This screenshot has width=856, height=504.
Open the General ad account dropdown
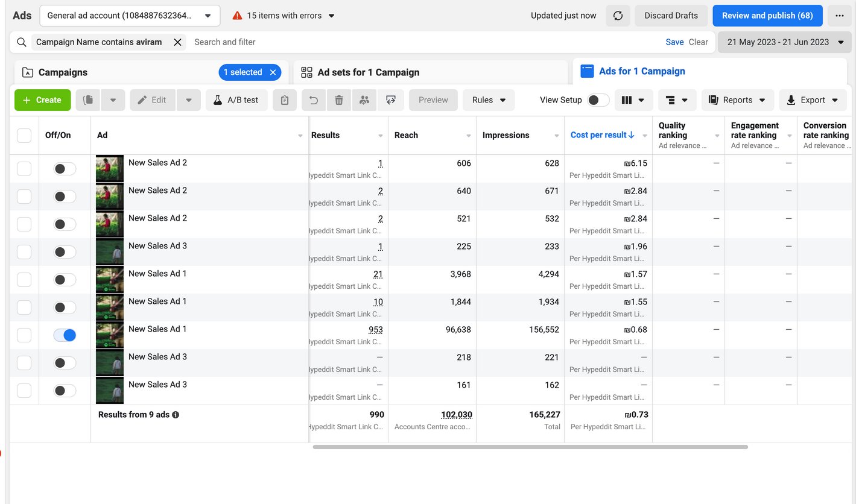[130, 16]
